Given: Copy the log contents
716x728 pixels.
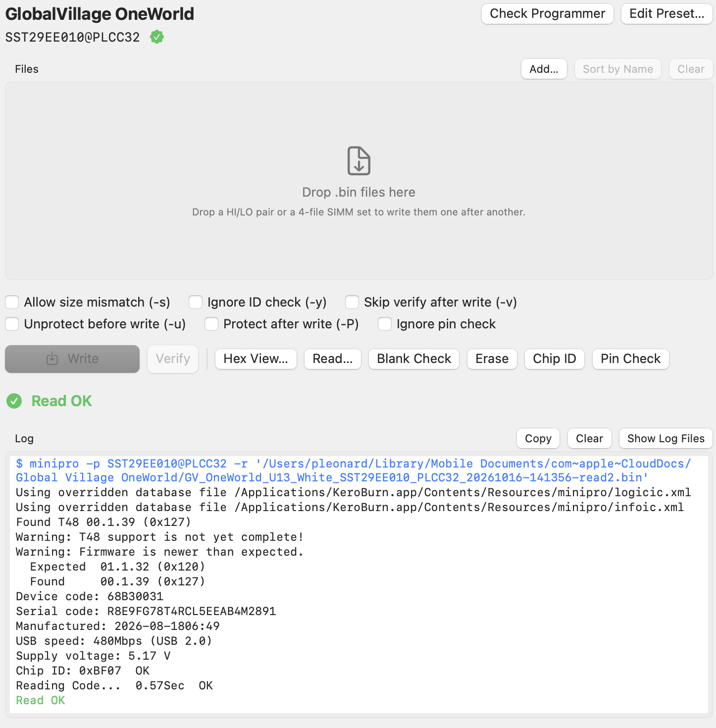Looking at the screenshot, I should pyautogui.click(x=538, y=438).
